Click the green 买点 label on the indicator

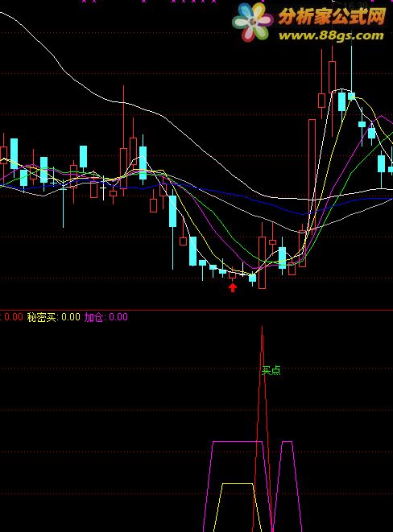coord(271,370)
